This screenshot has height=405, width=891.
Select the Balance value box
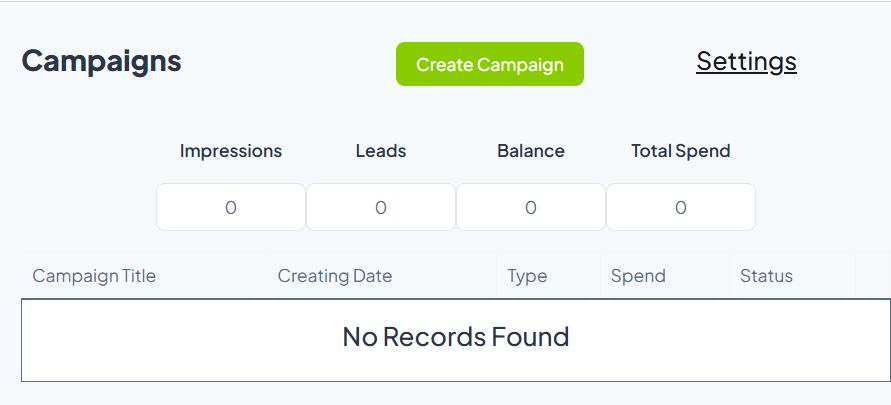(x=531, y=207)
